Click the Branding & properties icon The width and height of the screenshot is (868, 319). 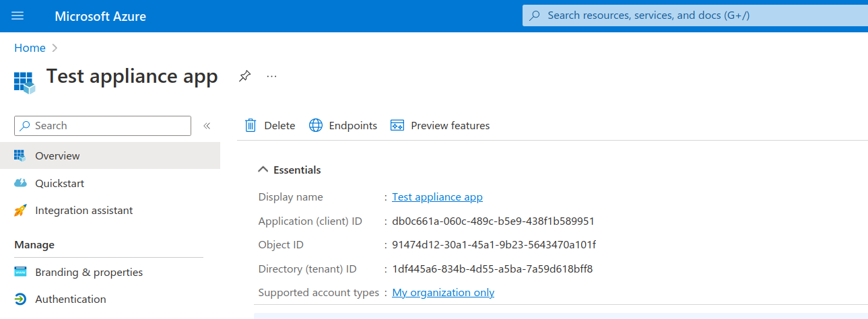21,273
